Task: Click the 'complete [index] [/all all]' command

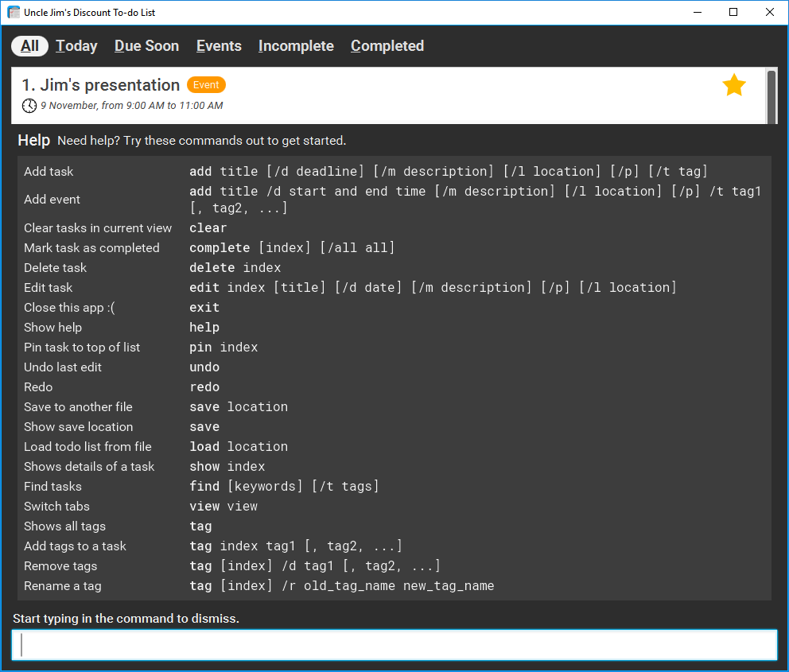Action: coord(292,248)
